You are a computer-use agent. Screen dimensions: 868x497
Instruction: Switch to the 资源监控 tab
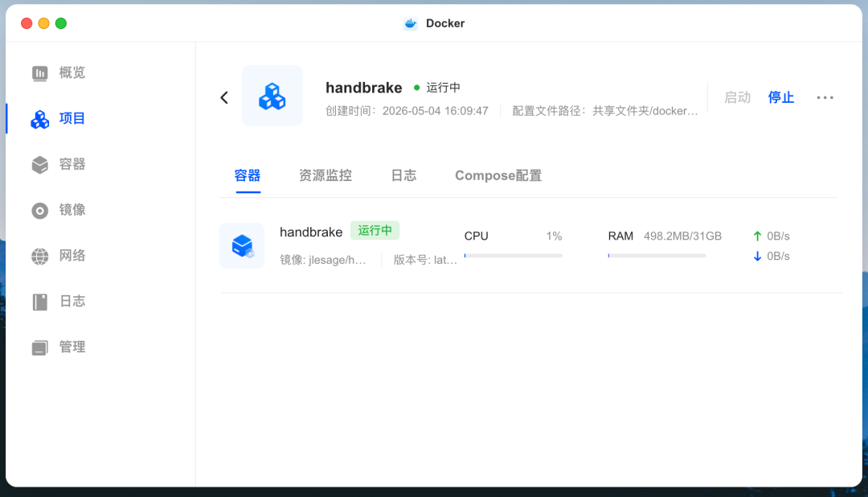[x=325, y=175]
